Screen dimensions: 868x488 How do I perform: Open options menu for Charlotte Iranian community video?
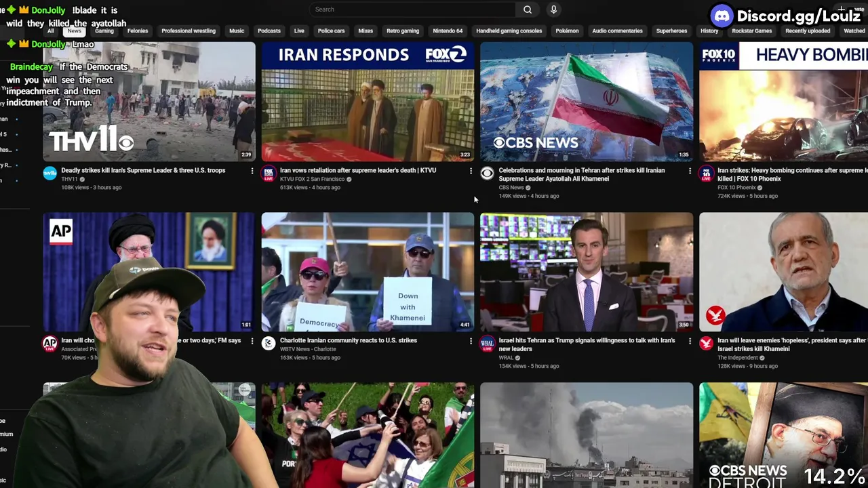(471, 341)
